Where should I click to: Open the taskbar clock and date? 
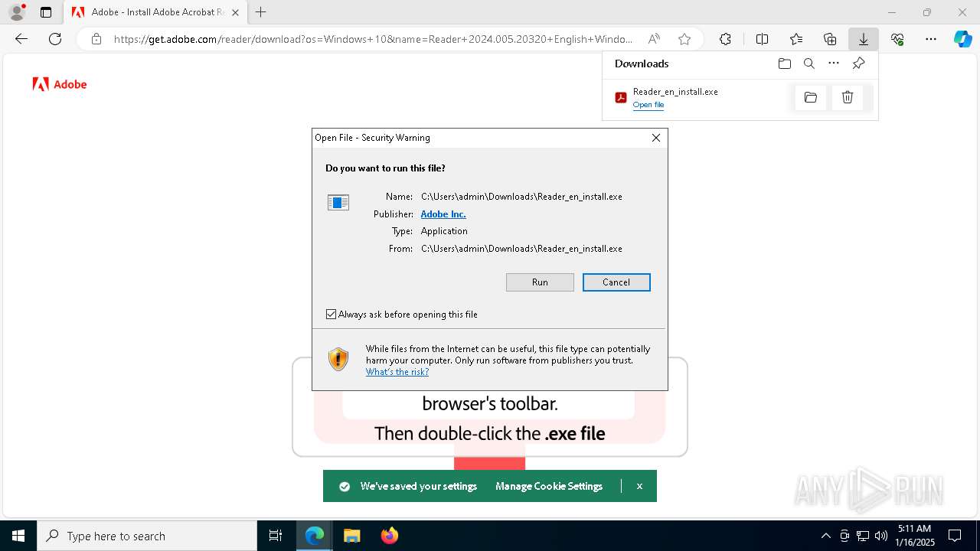point(916,536)
